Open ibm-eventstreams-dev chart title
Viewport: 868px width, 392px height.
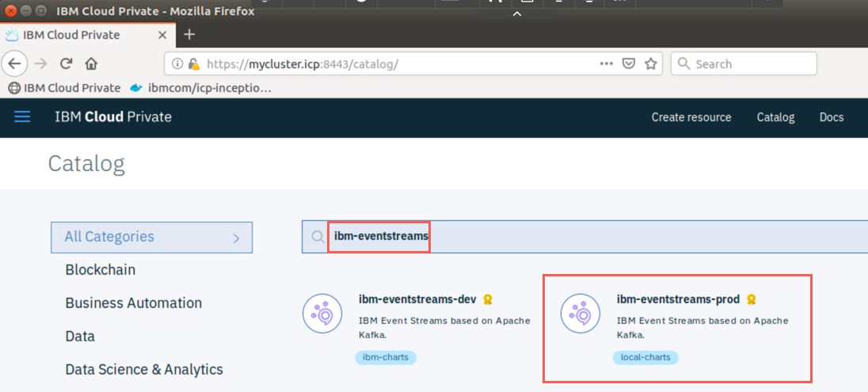click(417, 299)
